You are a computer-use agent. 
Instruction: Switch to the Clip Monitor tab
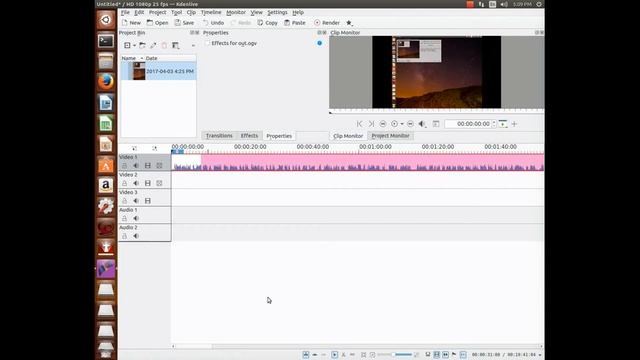348,136
